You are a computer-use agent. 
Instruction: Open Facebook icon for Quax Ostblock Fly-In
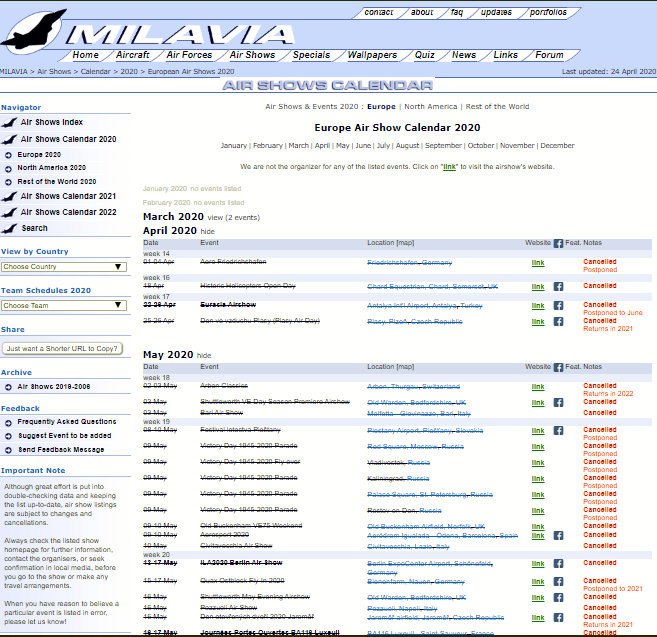[x=558, y=582]
